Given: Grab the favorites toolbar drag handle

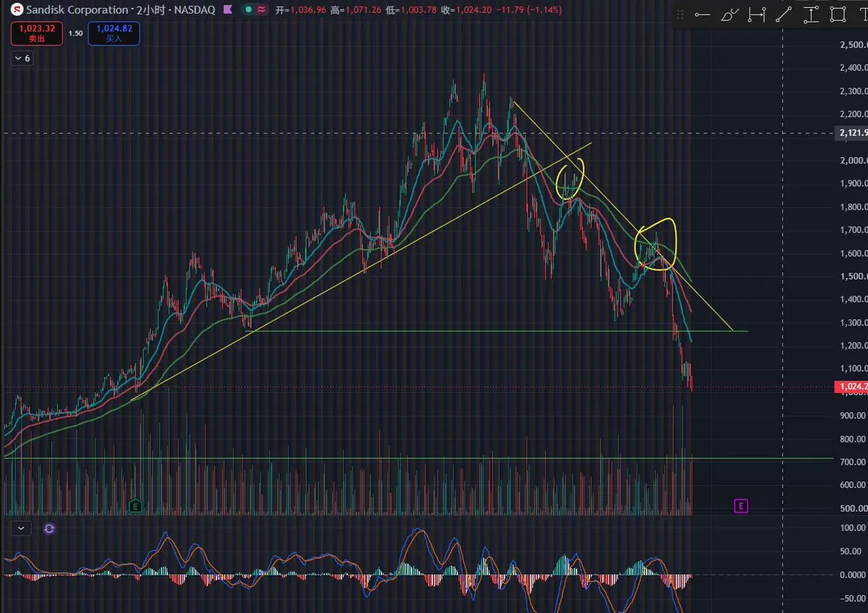Looking at the screenshot, I should tap(680, 15).
